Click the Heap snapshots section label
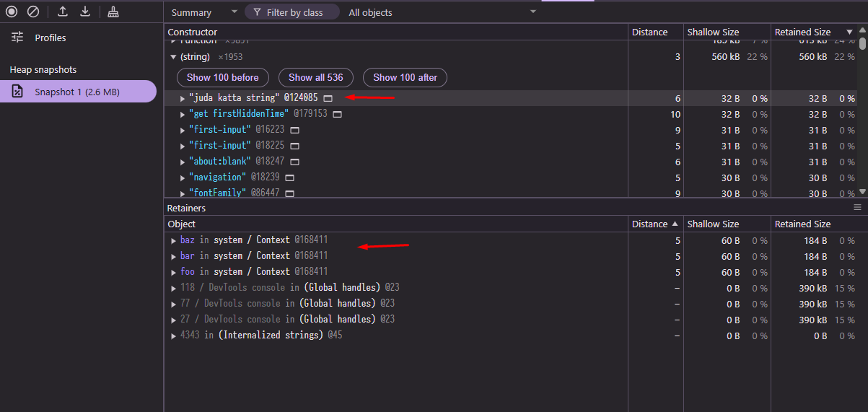Screen dimensions: 868x412 pos(43,69)
